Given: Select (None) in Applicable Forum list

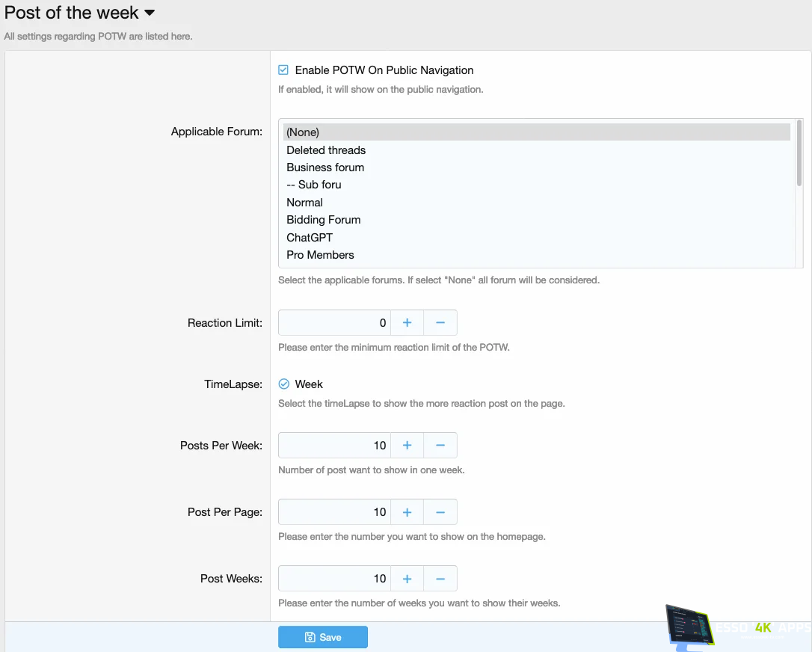Looking at the screenshot, I should click(x=303, y=132).
